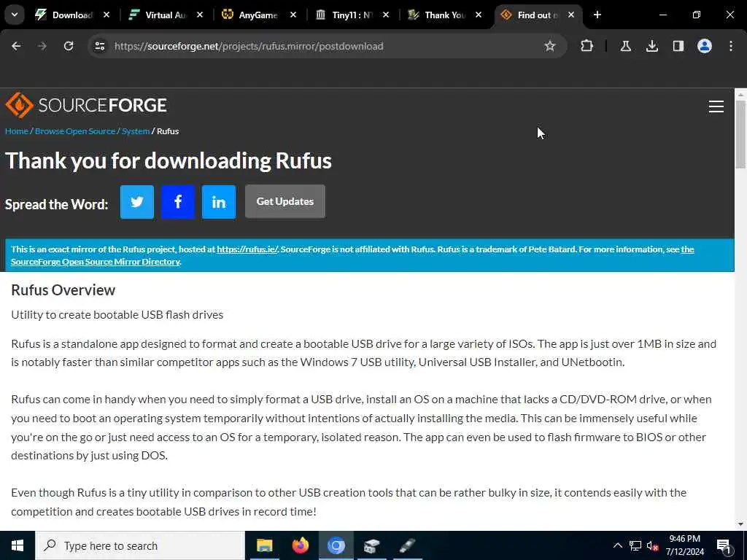
Task: Open Chrome Labs flask icon
Action: [625, 46]
